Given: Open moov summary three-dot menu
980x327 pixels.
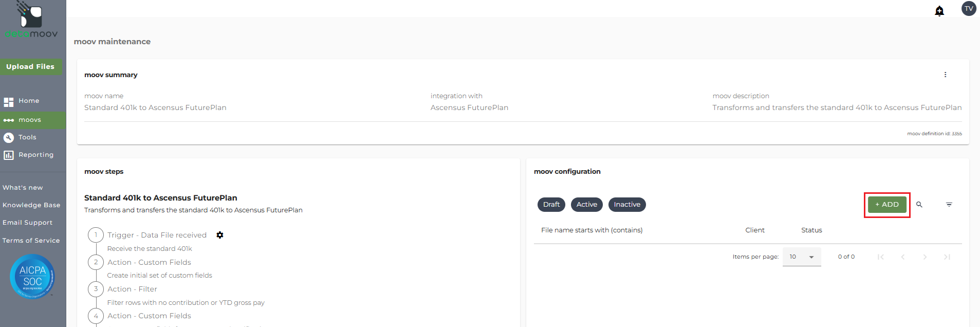Looking at the screenshot, I should 945,75.
